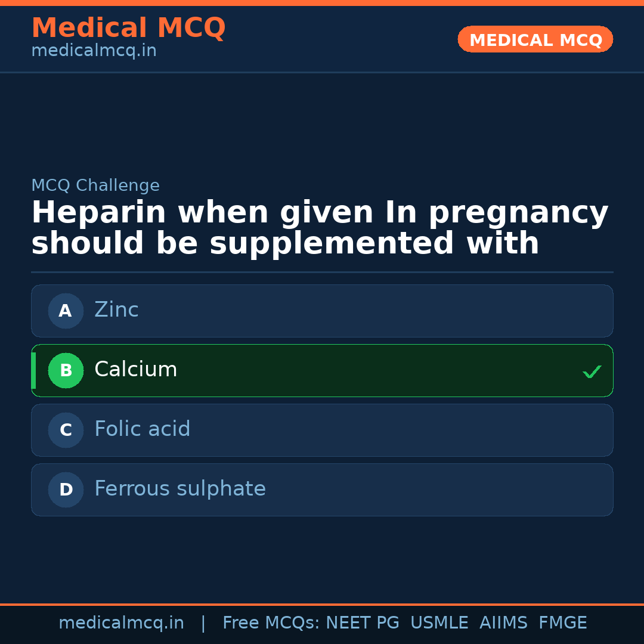Click the letter A circle badge

click(66, 311)
